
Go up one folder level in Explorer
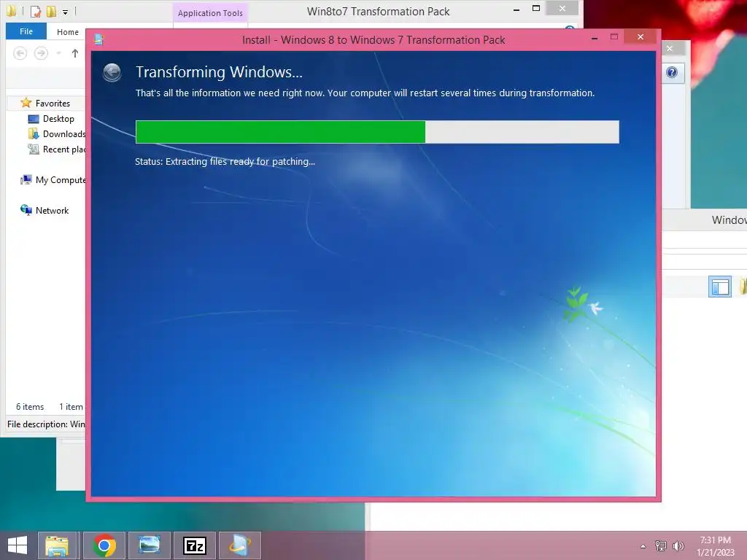[75, 53]
